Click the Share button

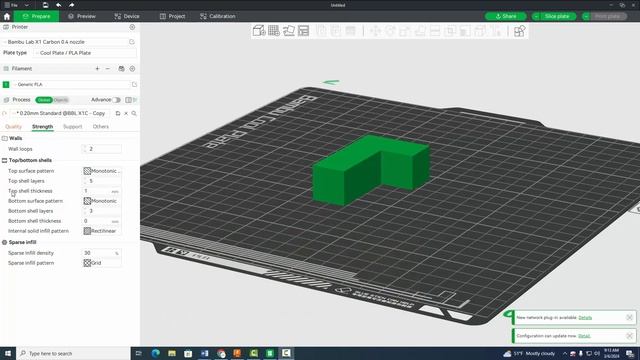coord(506,16)
